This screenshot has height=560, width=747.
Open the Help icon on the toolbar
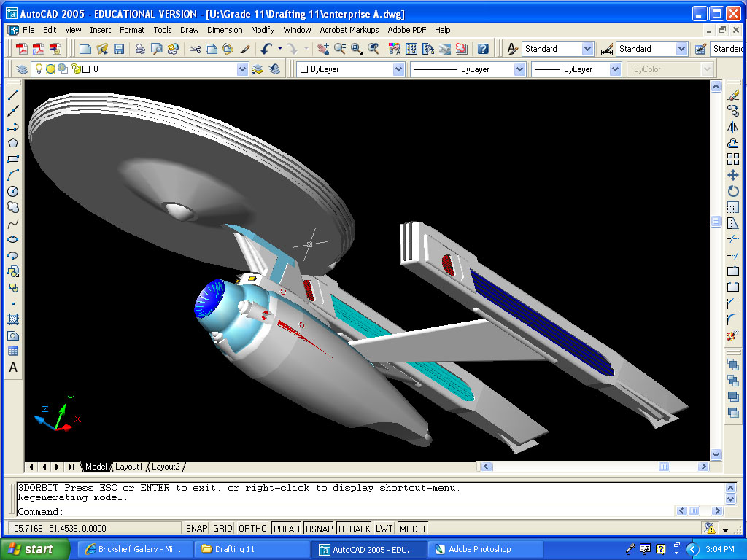[484, 49]
